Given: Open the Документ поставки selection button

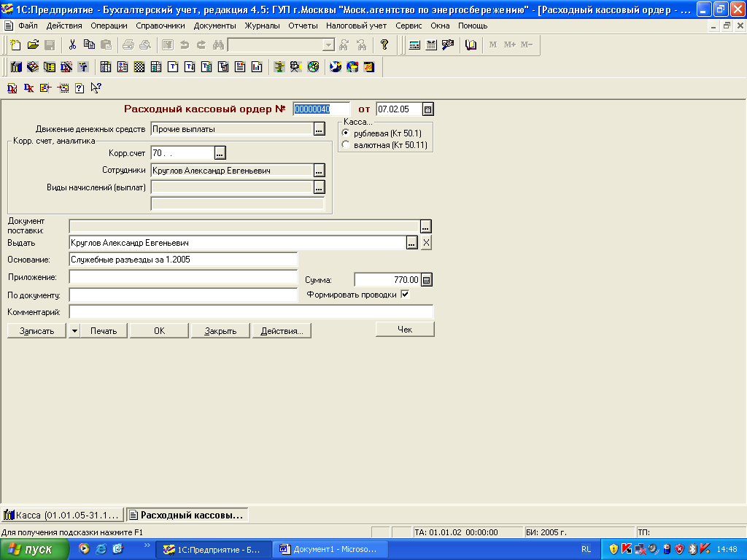Looking at the screenshot, I should (x=425, y=226).
